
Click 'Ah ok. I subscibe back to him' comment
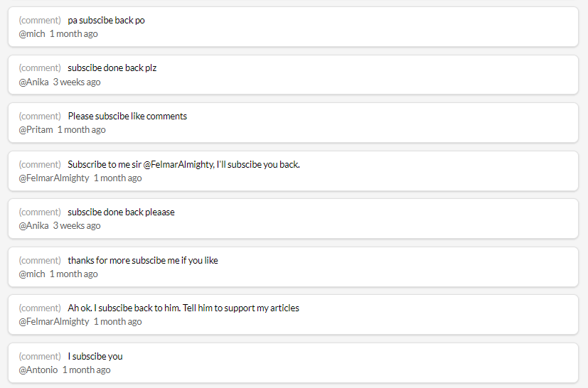[x=183, y=308]
